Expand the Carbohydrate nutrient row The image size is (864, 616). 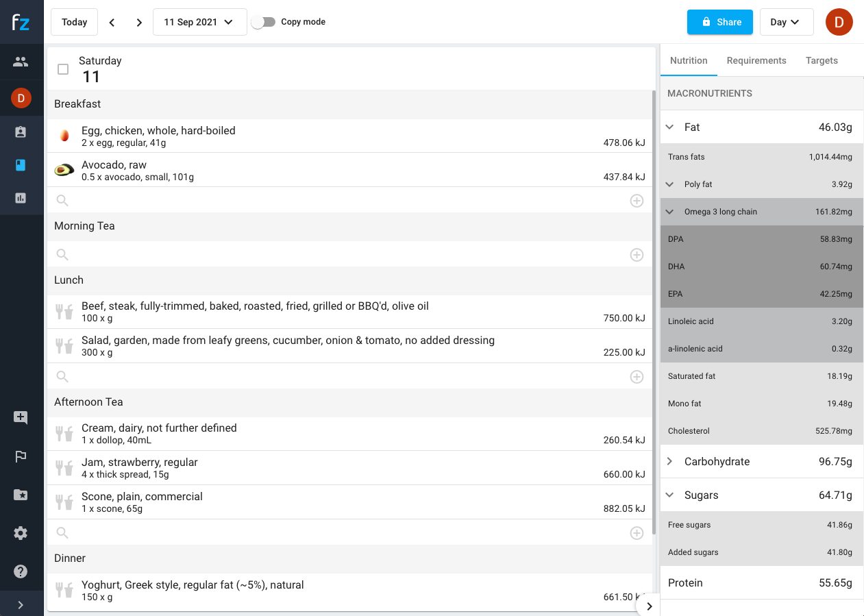tap(670, 462)
